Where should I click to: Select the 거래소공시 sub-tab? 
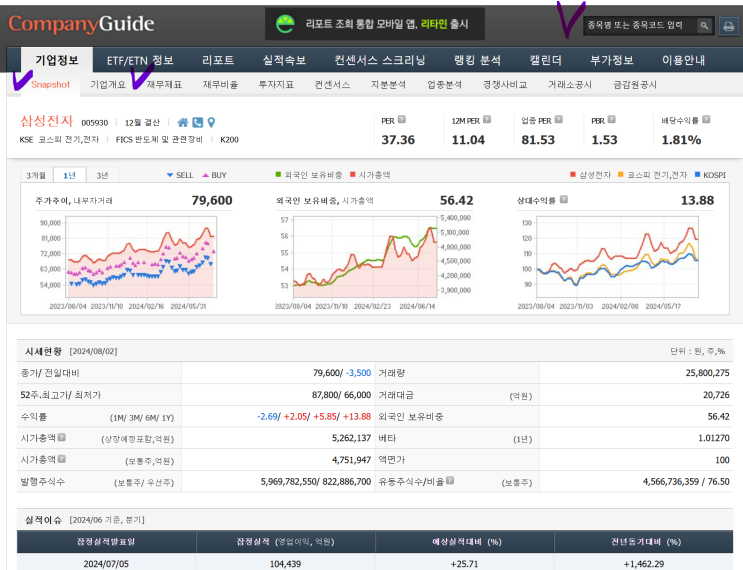pos(570,85)
